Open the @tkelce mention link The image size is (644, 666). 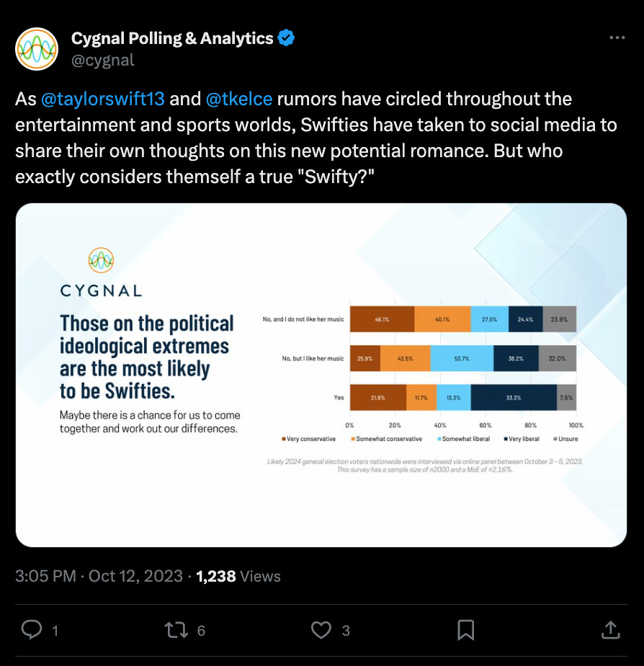[x=238, y=99]
